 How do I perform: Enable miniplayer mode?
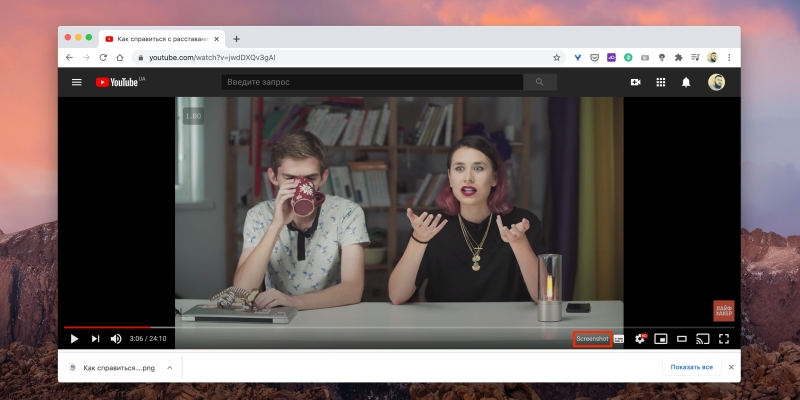pyautogui.click(x=661, y=339)
